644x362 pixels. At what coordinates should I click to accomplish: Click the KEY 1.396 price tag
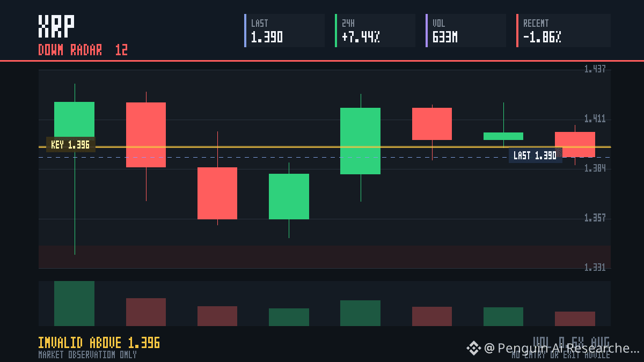[x=71, y=145]
